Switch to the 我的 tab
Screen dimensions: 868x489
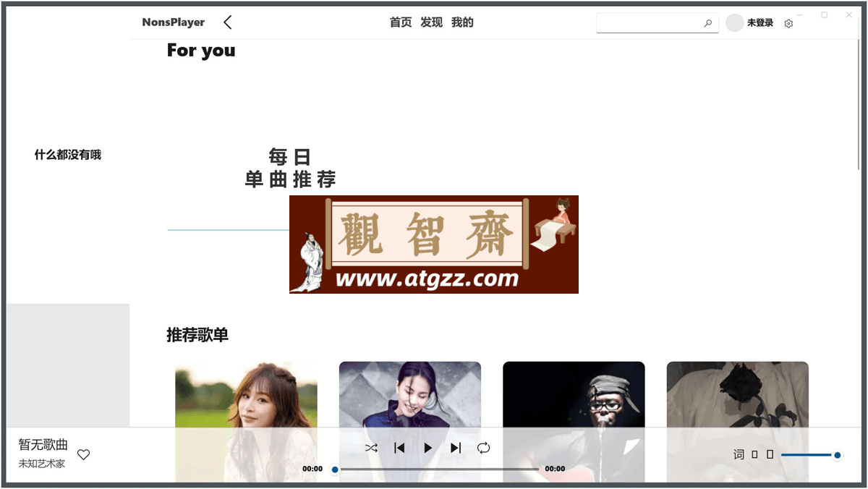462,22
